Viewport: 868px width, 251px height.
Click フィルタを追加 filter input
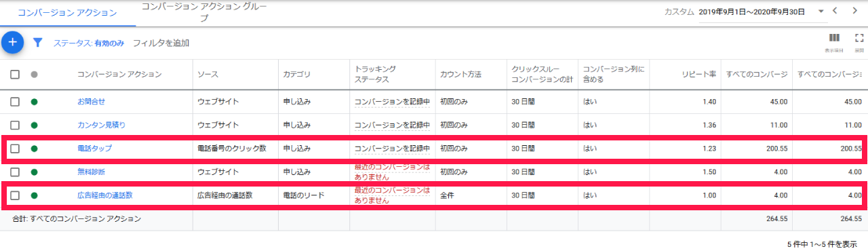pos(161,43)
